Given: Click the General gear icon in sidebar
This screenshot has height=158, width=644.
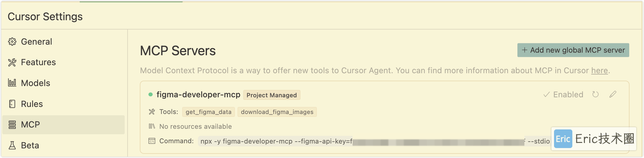Looking at the screenshot, I should click(x=12, y=42).
